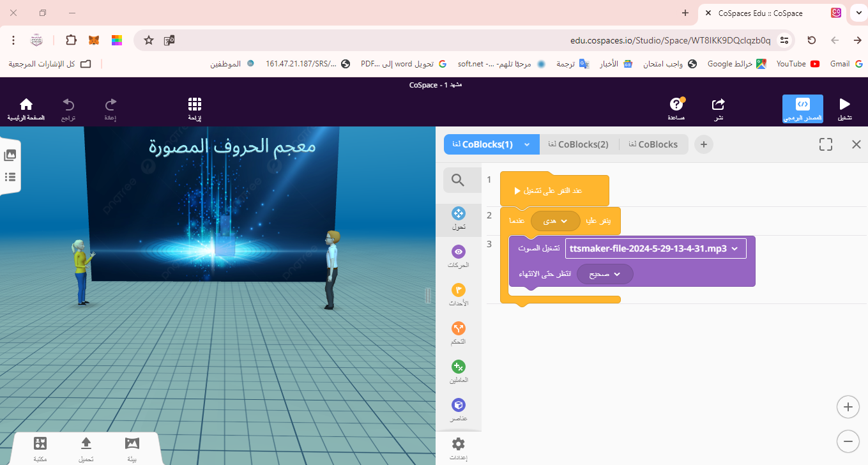
Task: Close the code editor panel
Action: tap(857, 144)
